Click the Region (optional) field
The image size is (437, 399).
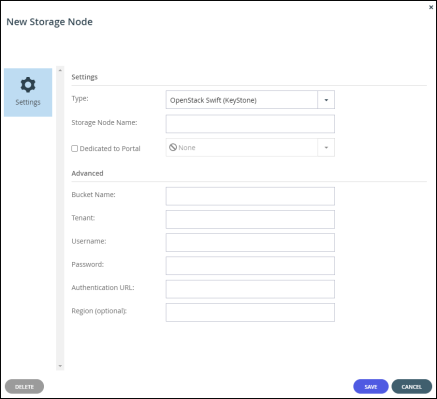[250, 312]
